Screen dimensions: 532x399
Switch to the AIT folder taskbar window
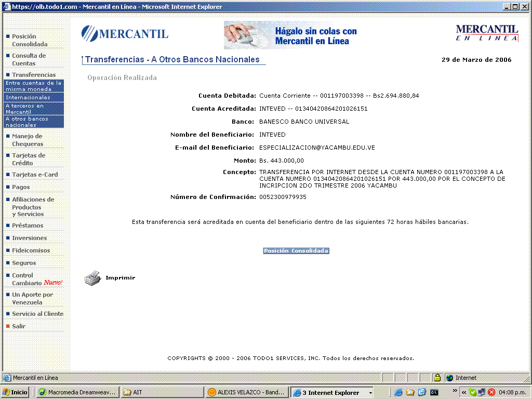click(x=162, y=392)
